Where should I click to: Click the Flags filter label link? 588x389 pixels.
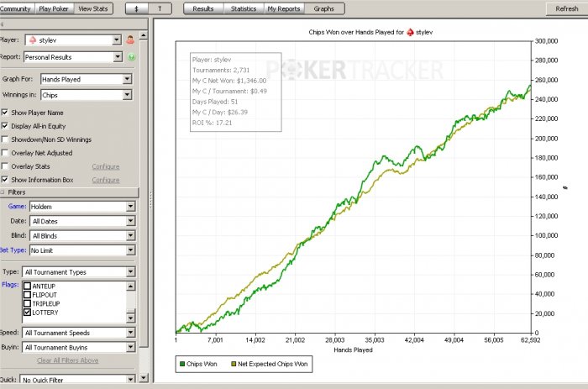[x=10, y=285]
